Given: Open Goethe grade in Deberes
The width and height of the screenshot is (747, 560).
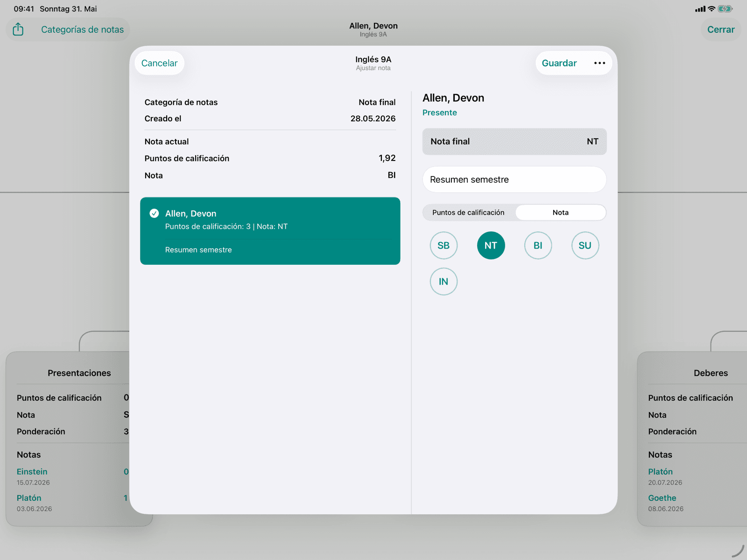Looking at the screenshot, I should 662,498.
